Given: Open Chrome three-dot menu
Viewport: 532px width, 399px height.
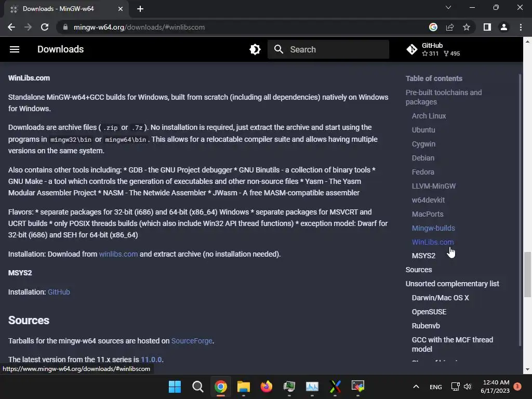Looking at the screenshot, I should click(x=521, y=27).
